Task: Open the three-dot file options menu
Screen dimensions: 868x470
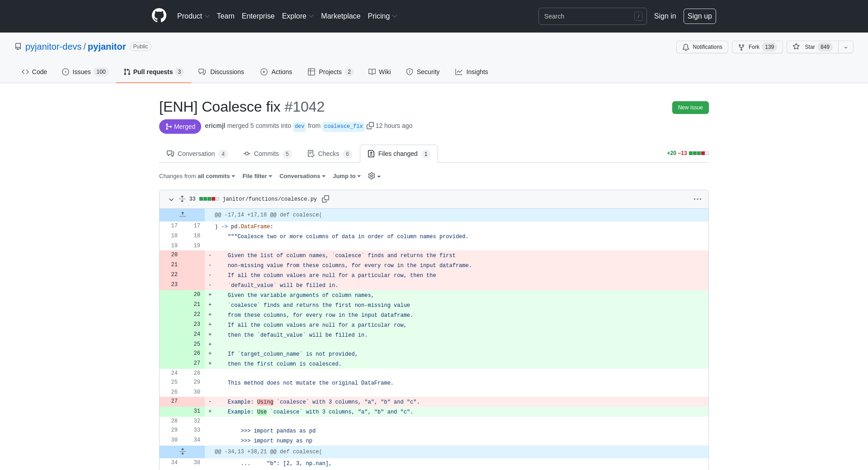Action: click(x=698, y=199)
